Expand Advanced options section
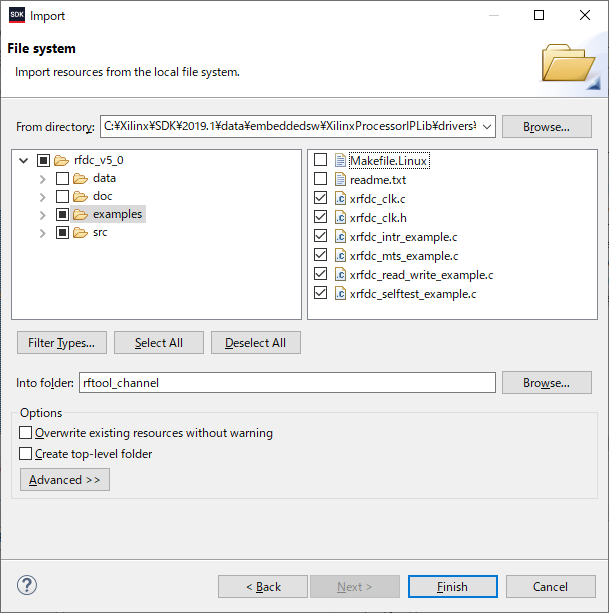Viewport: 609px width, 613px height. point(65,480)
